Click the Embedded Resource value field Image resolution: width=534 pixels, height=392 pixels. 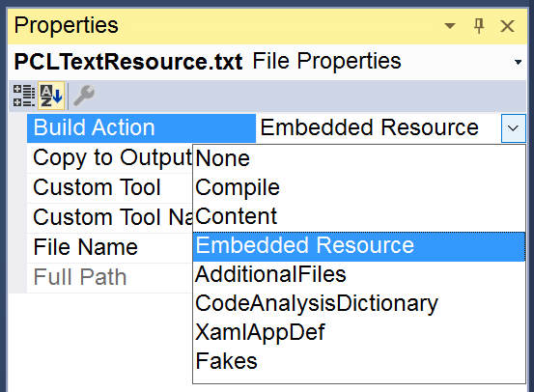(378, 128)
